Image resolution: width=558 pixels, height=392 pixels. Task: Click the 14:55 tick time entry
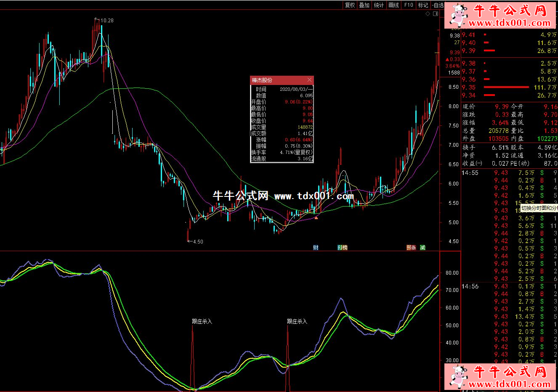point(470,173)
